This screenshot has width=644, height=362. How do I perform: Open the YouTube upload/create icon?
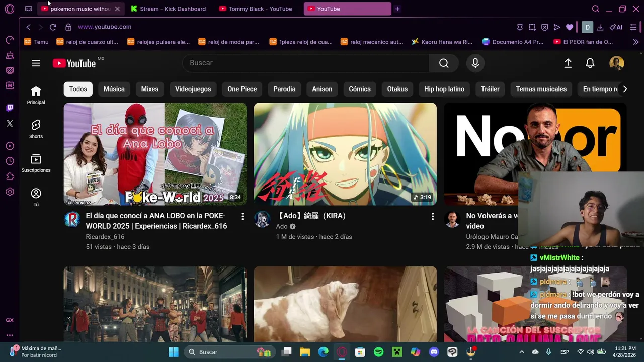[x=568, y=63]
